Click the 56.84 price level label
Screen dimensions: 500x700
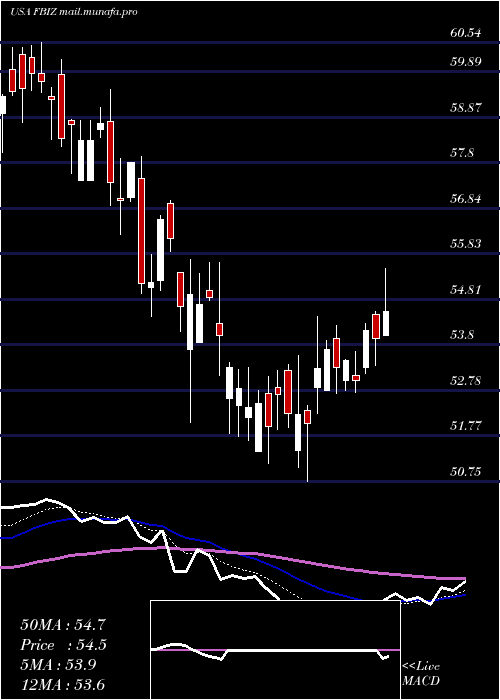466,199
